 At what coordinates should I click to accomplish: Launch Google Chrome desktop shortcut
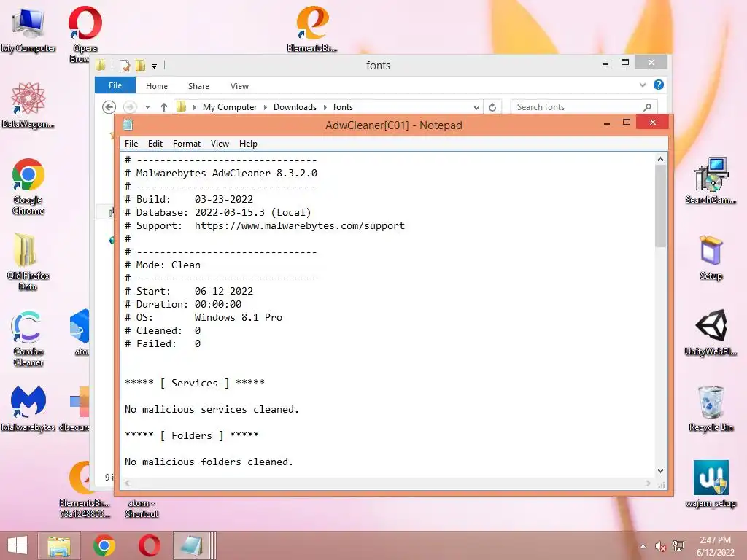point(28,187)
